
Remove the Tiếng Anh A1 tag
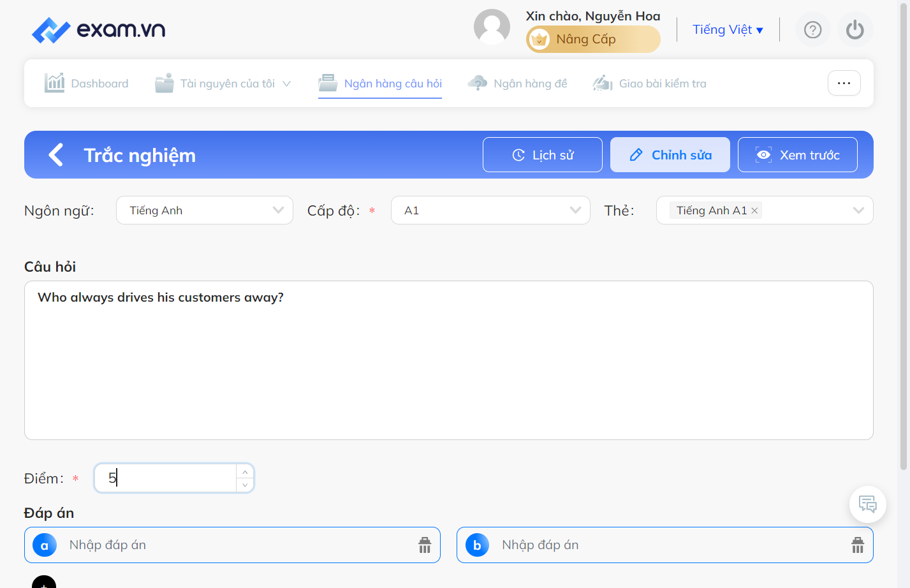click(754, 210)
